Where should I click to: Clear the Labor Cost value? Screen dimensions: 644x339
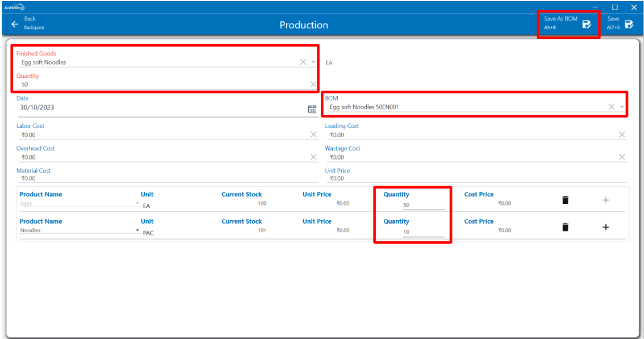click(x=313, y=135)
